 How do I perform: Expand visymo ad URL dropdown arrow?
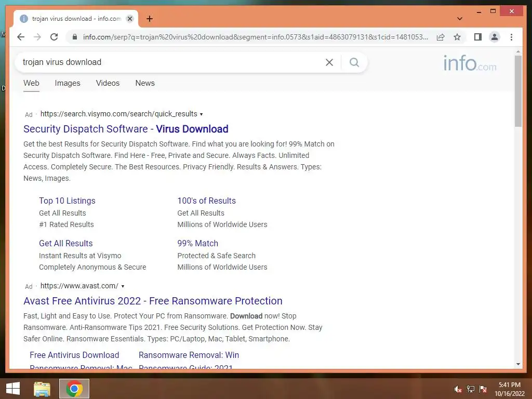[201, 114]
